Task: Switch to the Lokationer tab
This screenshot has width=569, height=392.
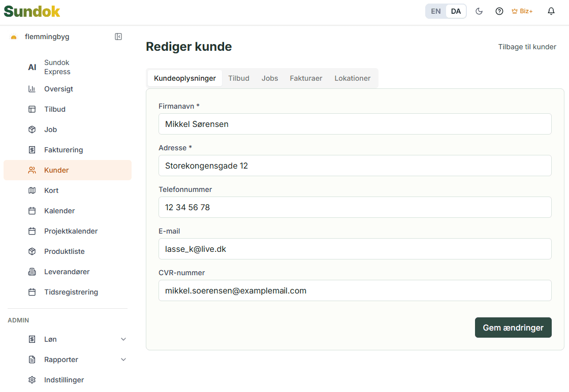Action: coord(353,78)
